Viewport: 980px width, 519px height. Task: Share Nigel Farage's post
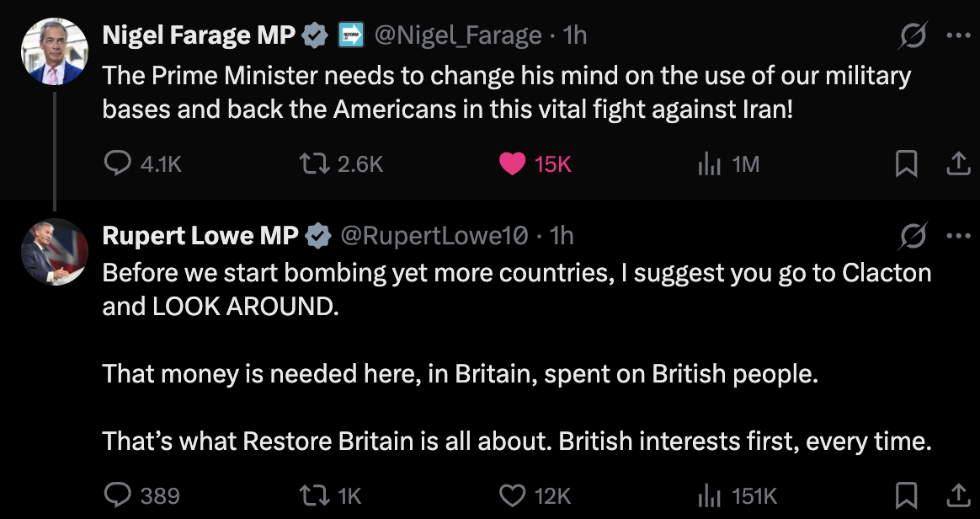[x=958, y=164]
